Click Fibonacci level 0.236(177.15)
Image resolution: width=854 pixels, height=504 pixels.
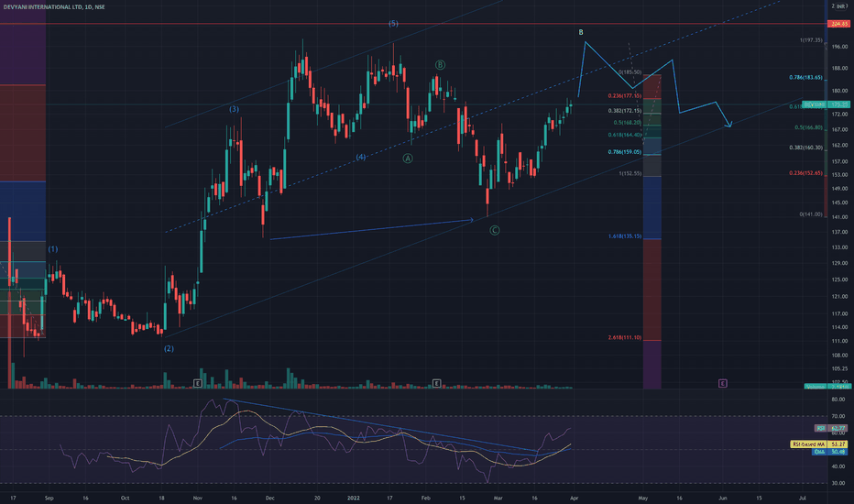[625, 96]
